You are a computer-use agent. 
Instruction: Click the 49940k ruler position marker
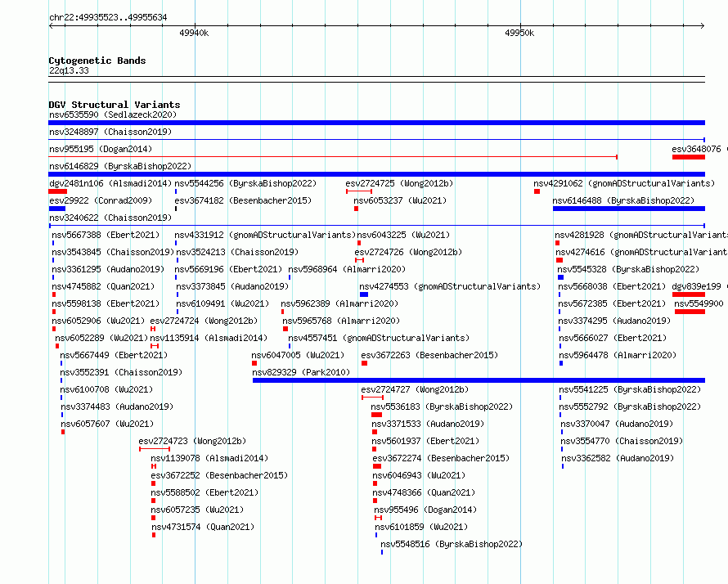point(194,33)
